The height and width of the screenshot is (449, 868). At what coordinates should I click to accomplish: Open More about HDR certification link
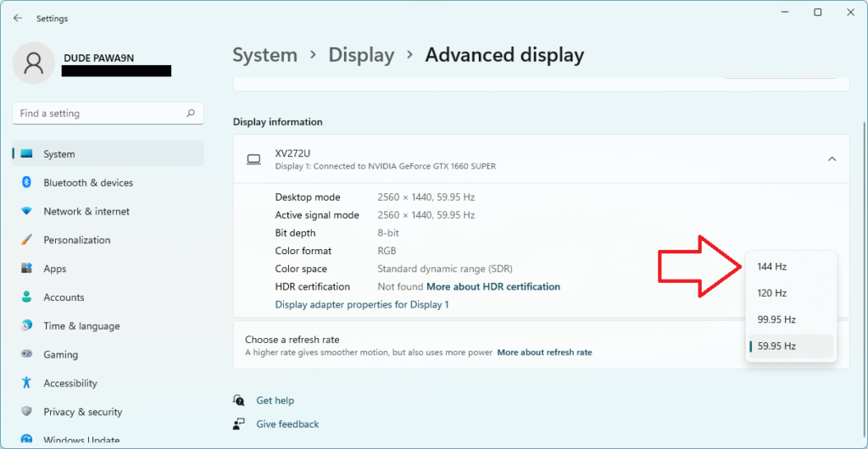pos(493,286)
